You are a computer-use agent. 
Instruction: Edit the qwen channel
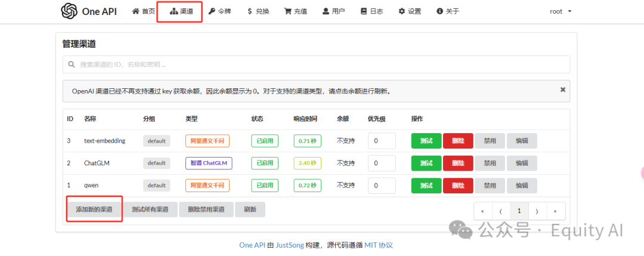[x=522, y=186]
